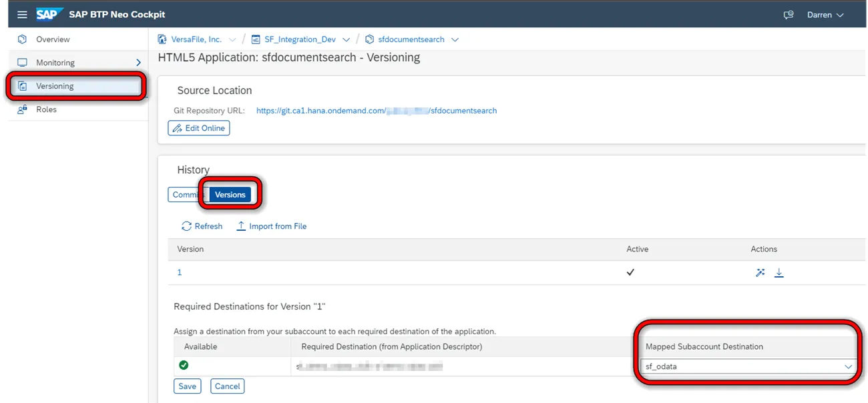
Task: Click the Monitoring screen icon
Action: click(23, 63)
